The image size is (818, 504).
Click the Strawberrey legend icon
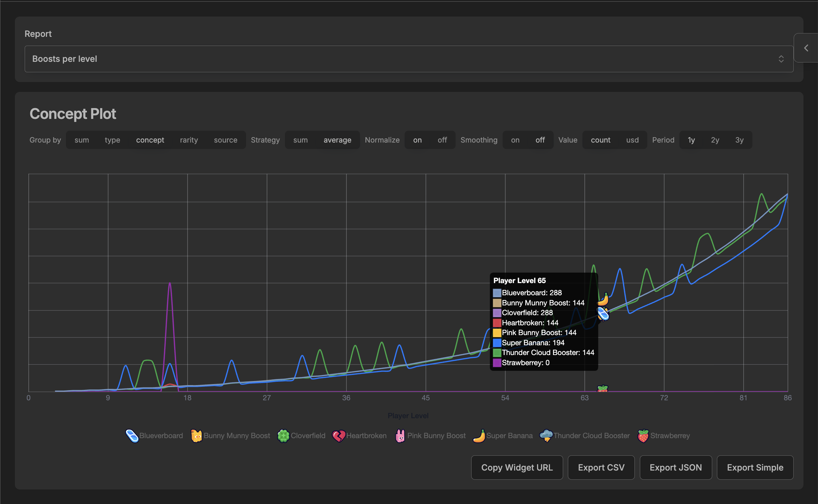(643, 436)
